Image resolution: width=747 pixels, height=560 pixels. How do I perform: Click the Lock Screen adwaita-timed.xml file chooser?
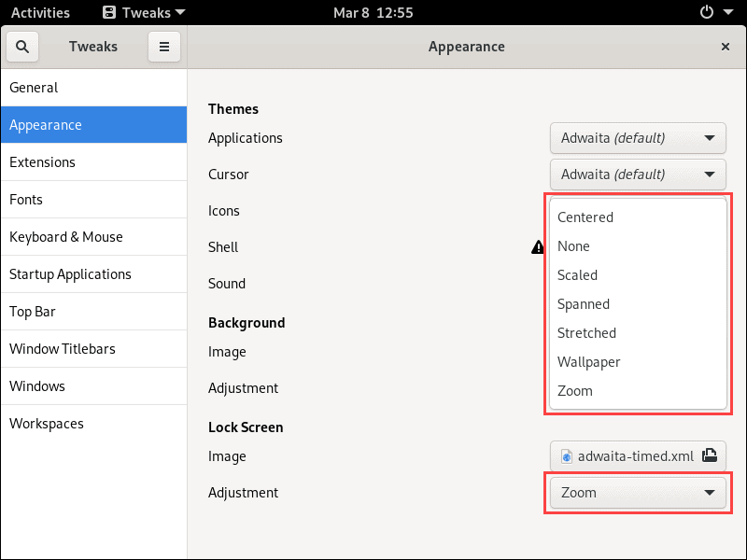(638, 456)
